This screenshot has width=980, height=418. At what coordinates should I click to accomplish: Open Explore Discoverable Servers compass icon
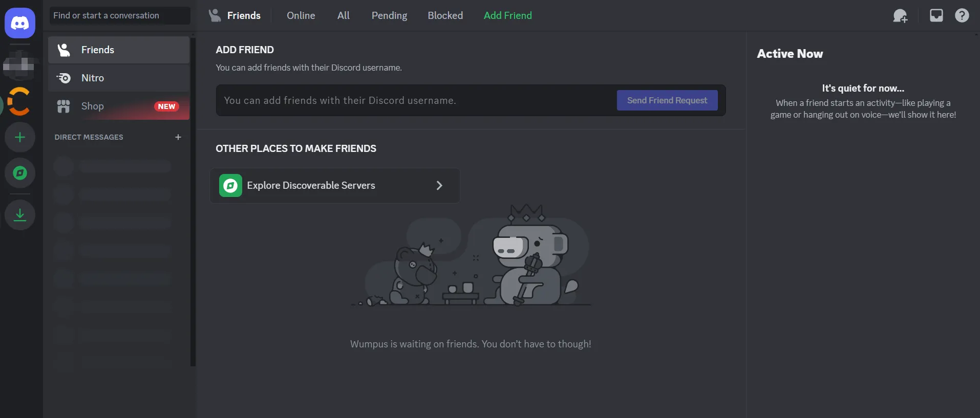(20, 173)
